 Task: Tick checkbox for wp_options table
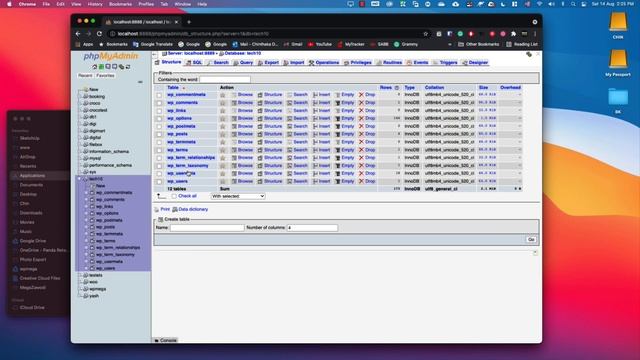pos(159,119)
